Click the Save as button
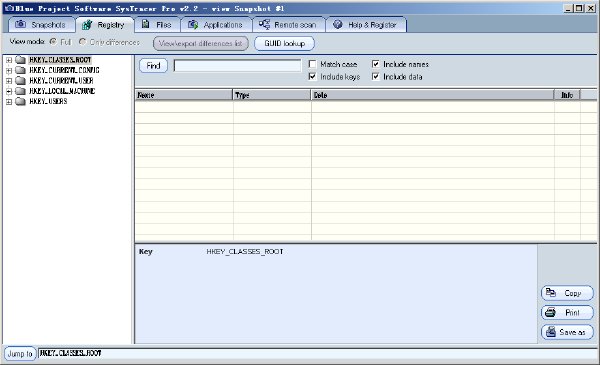 (x=567, y=332)
